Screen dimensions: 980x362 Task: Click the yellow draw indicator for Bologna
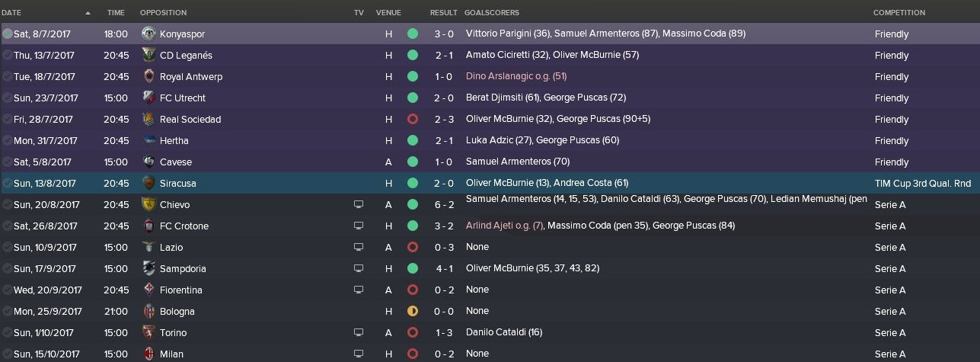click(413, 312)
